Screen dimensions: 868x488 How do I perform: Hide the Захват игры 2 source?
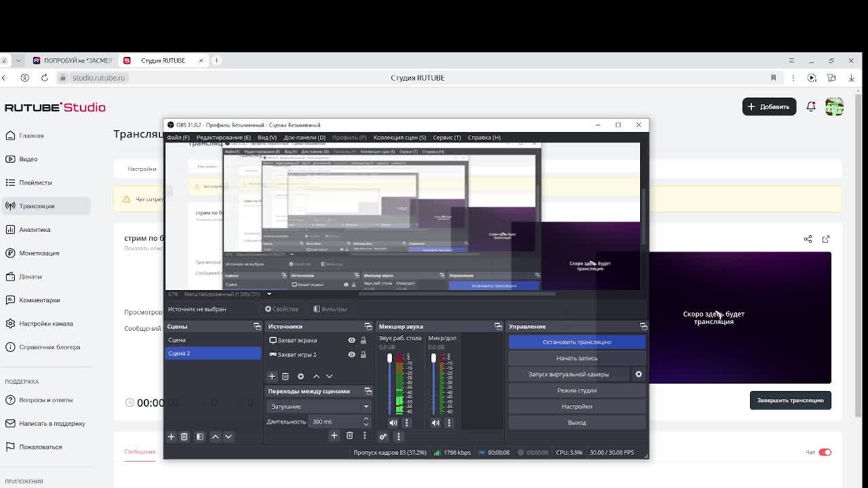tap(351, 354)
